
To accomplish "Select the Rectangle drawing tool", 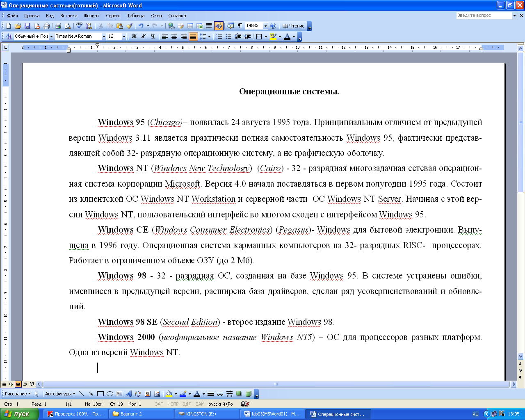I will pos(100,394).
